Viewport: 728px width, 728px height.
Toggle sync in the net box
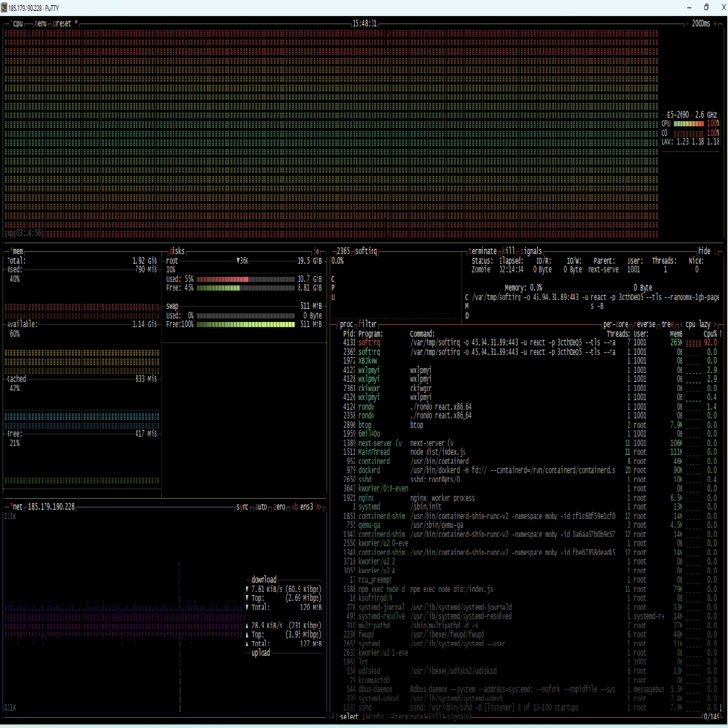coord(244,507)
